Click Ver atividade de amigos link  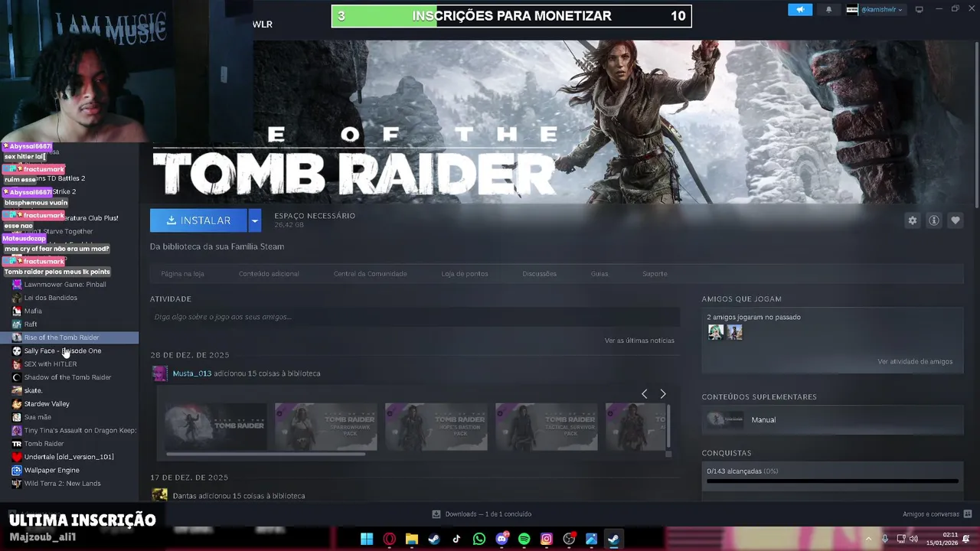point(915,361)
